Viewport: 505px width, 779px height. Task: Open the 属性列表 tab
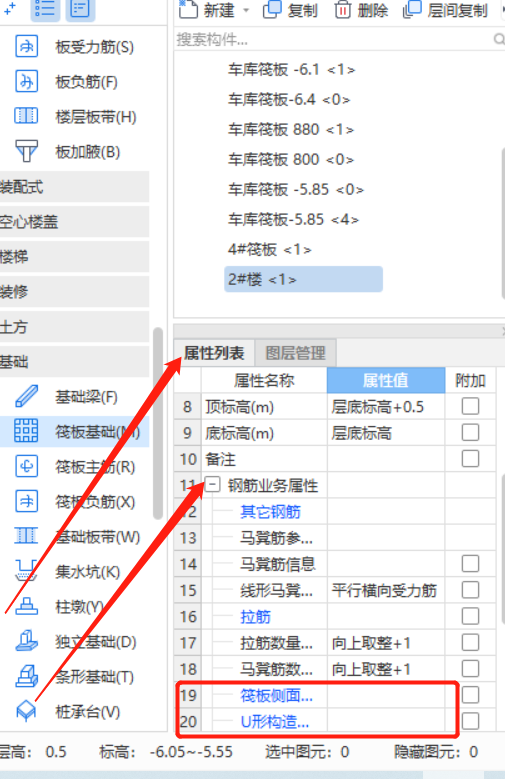(x=214, y=353)
